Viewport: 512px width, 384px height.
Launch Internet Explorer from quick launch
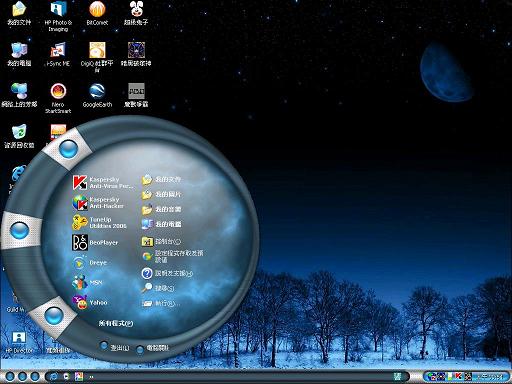(x=53, y=377)
